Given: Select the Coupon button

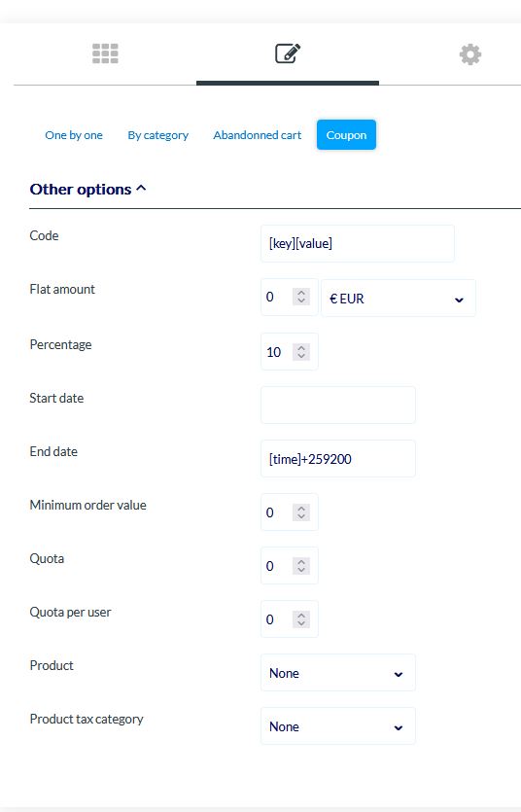Looking at the screenshot, I should coord(346,134).
